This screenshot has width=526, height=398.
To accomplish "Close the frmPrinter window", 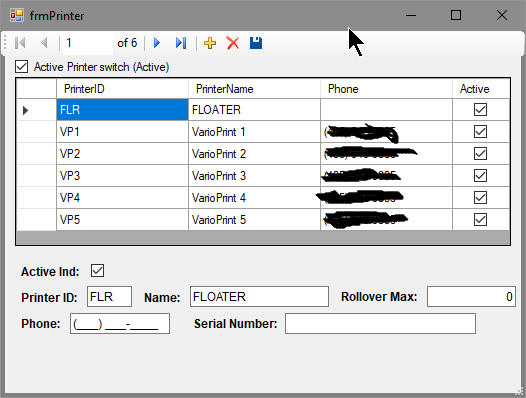I will pos(502,15).
